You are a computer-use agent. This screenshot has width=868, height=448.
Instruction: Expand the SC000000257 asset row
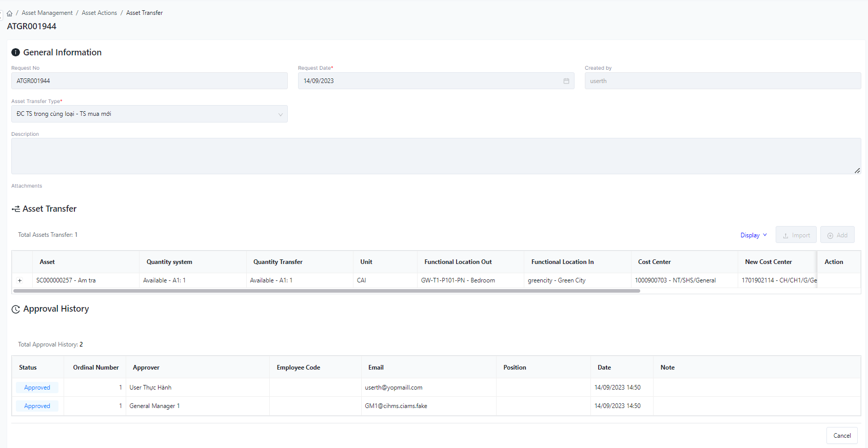(x=20, y=280)
